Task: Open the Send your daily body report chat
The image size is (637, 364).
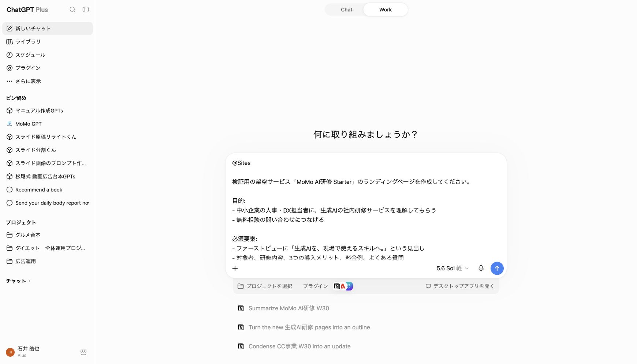Action: tap(48, 203)
